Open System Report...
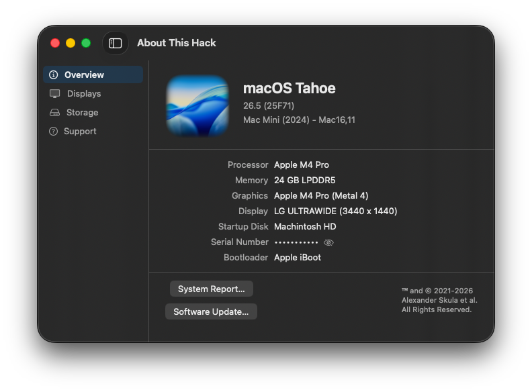 click(x=212, y=289)
